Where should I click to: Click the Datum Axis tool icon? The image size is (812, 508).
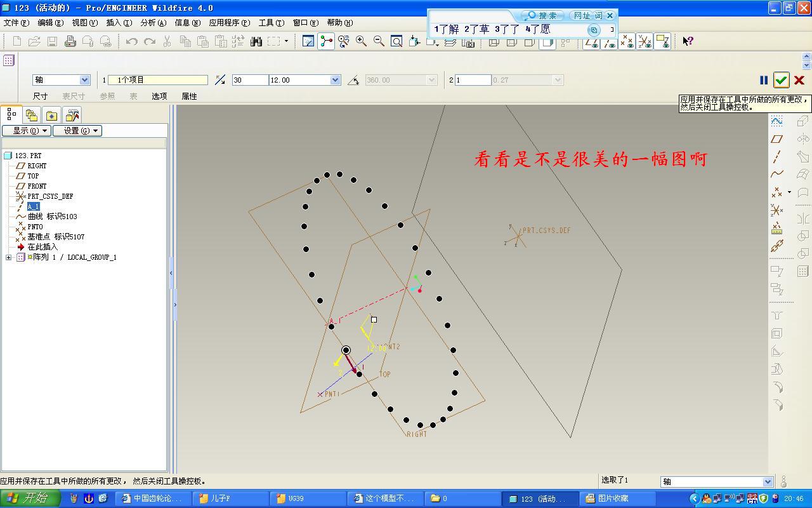pyautogui.click(x=776, y=157)
